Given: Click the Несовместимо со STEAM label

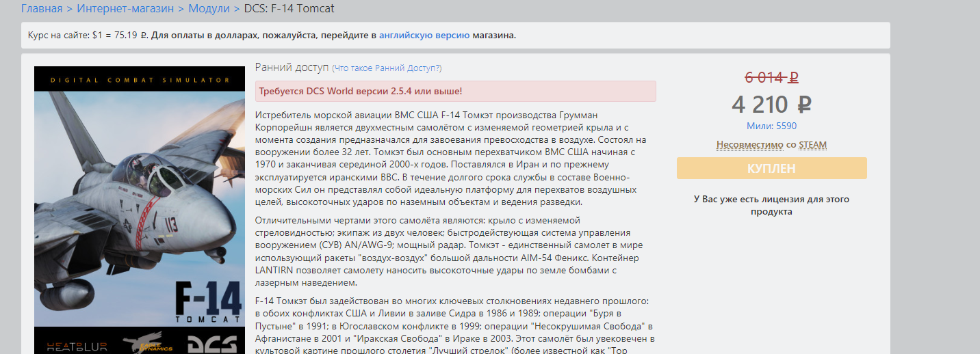Looking at the screenshot, I should 771,145.
